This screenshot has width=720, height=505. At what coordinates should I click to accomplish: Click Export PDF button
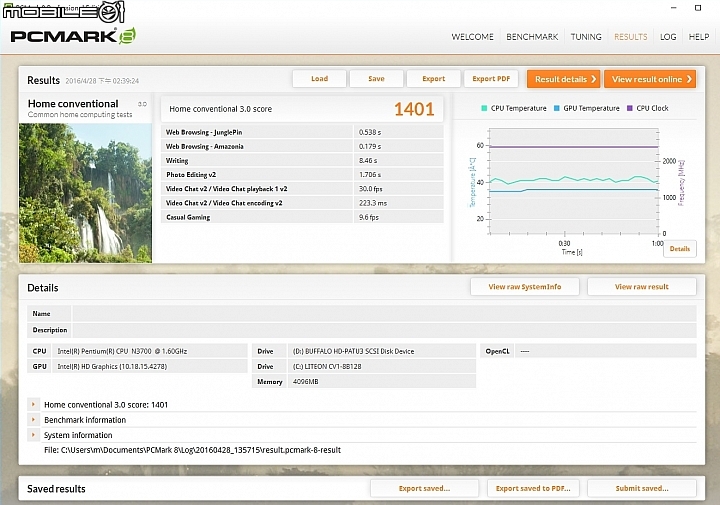coord(491,79)
